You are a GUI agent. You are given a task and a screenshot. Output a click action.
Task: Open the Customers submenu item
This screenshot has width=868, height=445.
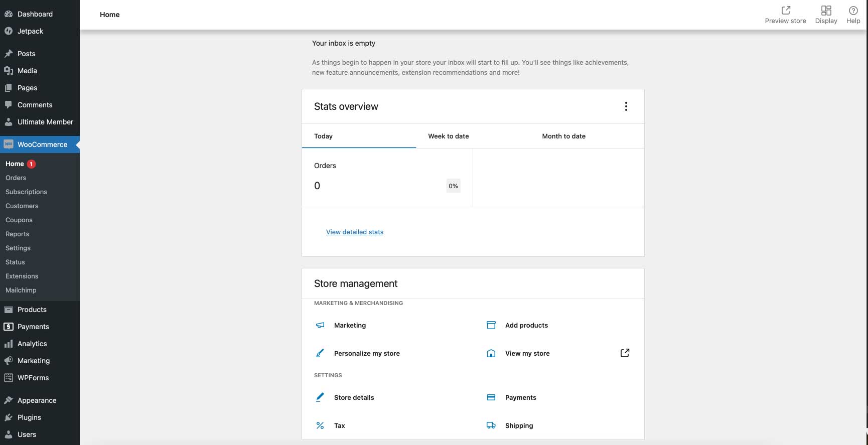click(x=22, y=206)
